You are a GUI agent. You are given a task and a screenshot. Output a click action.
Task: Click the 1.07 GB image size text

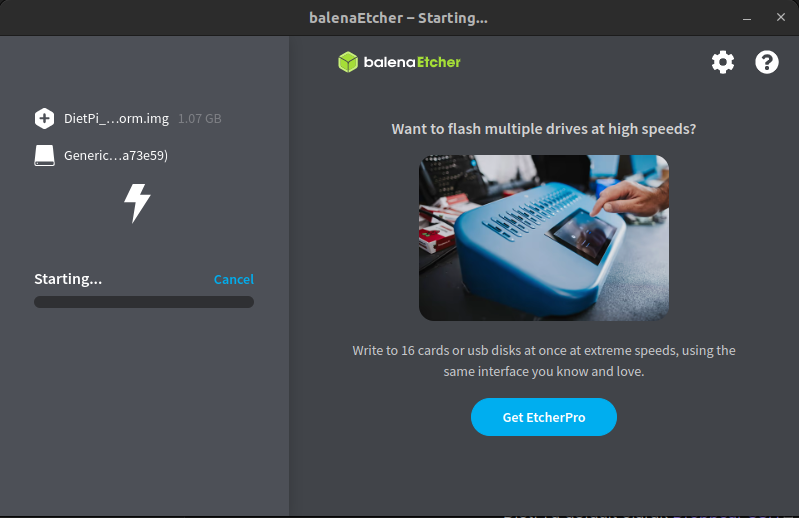(x=199, y=119)
